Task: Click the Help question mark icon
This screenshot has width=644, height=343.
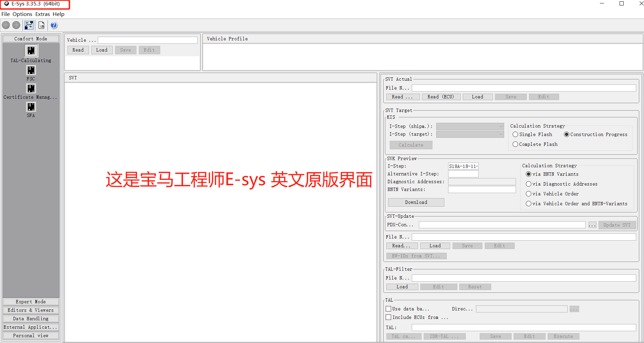Action: pyautogui.click(x=54, y=25)
